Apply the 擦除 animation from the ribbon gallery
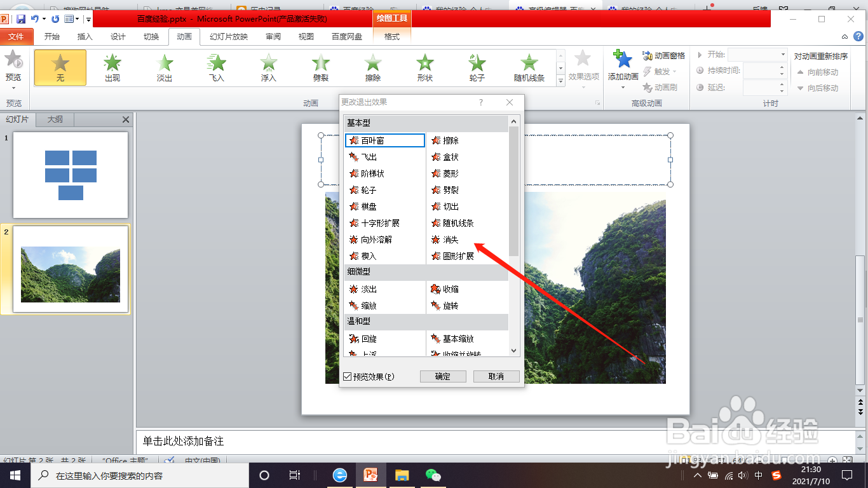Screen dimensions: 868x488 click(x=372, y=67)
